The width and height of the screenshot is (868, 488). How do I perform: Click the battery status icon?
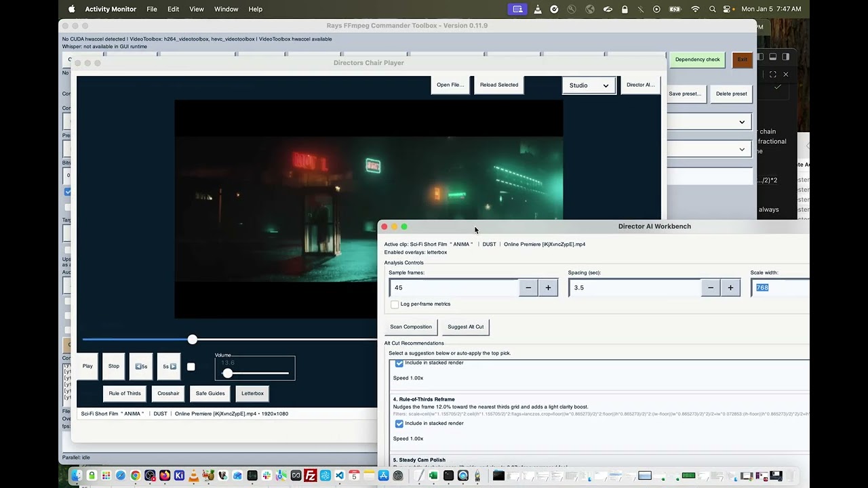click(675, 9)
